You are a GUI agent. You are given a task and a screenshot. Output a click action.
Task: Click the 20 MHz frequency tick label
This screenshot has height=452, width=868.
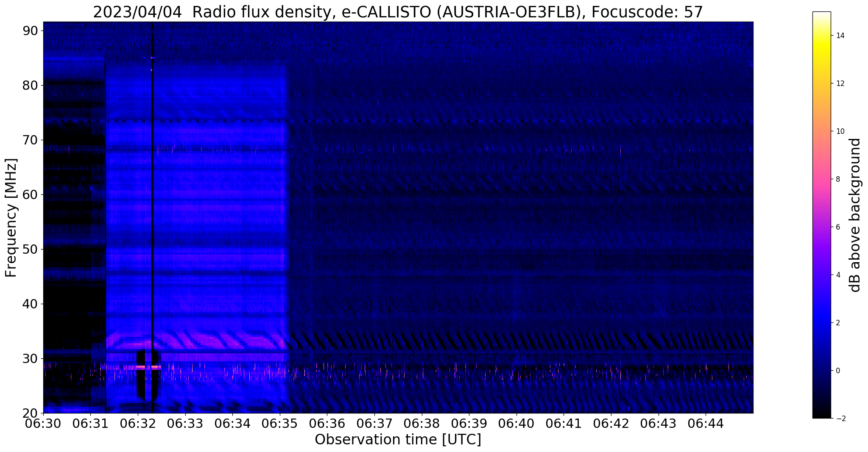[30, 413]
